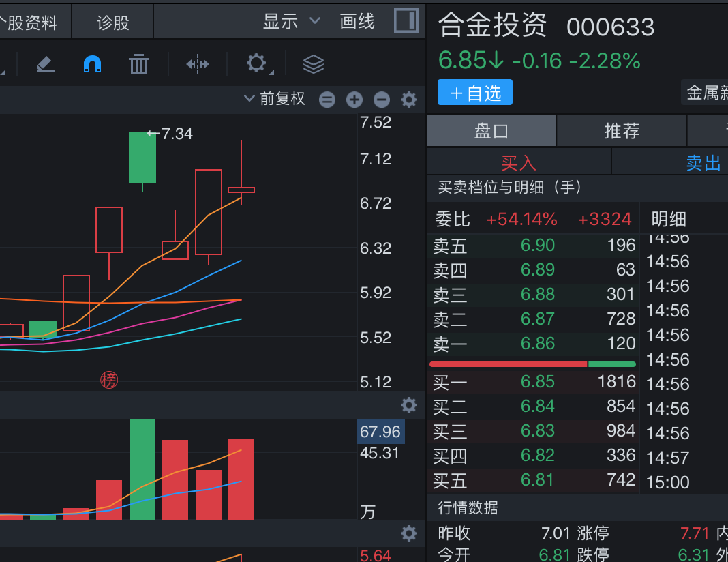
Task: Delete drawings with the trash icon
Action: point(138,64)
